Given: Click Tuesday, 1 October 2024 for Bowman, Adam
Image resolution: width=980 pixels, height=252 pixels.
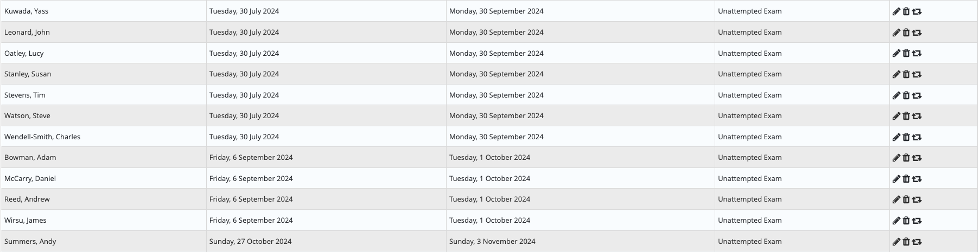Looking at the screenshot, I should (x=489, y=157).
